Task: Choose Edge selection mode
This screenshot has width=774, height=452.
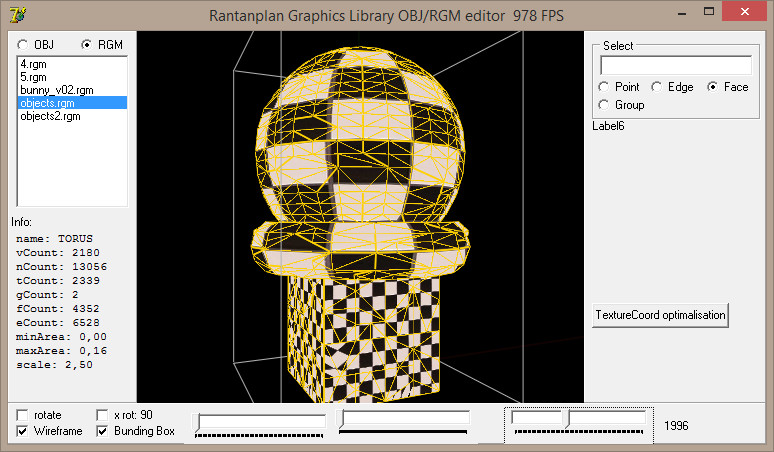Action: click(656, 87)
